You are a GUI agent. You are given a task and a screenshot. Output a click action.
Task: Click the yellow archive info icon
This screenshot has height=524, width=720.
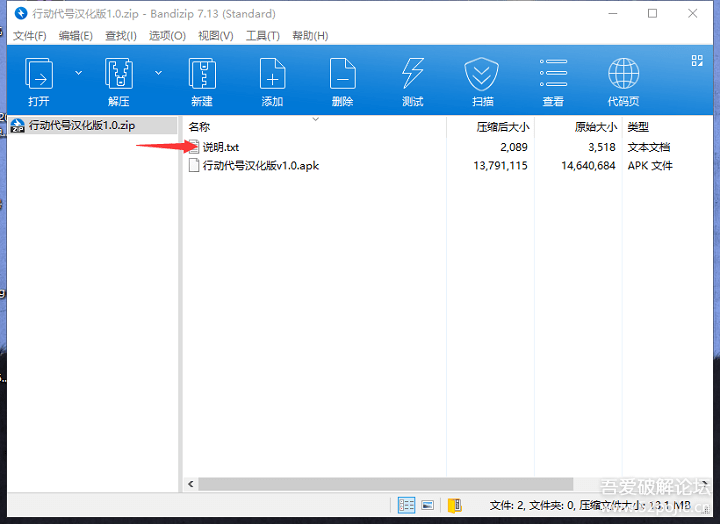(x=455, y=505)
